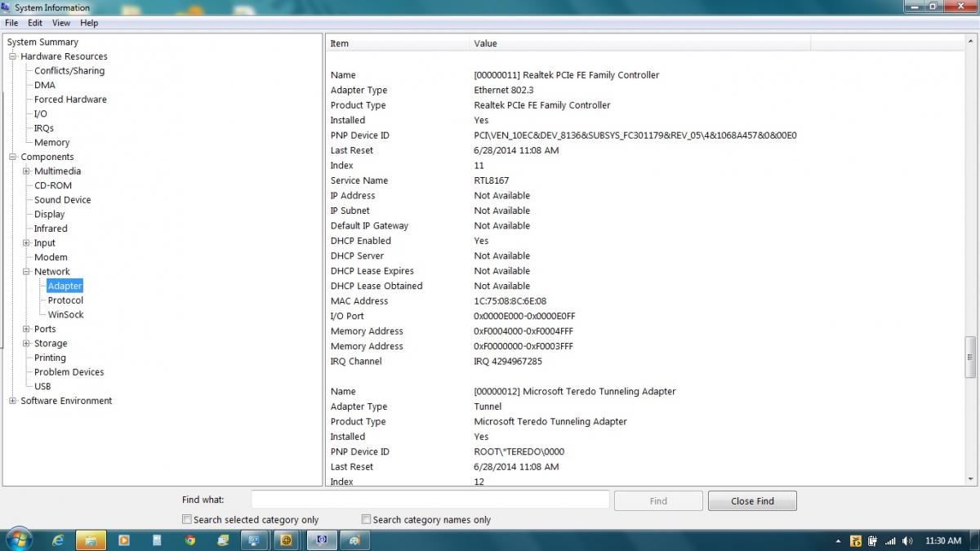Open Windows Media Player from the taskbar
The height and width of the screenshot is (551, 980).
point(124,540)
